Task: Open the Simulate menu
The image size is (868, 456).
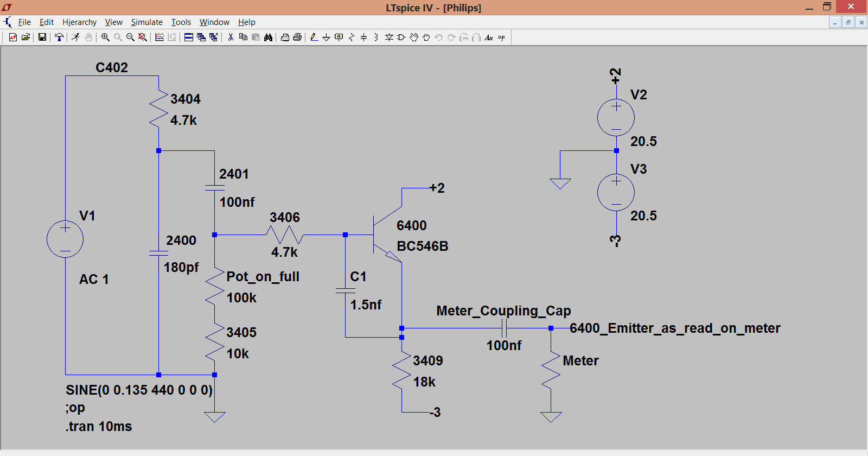Action: (146, 22)
